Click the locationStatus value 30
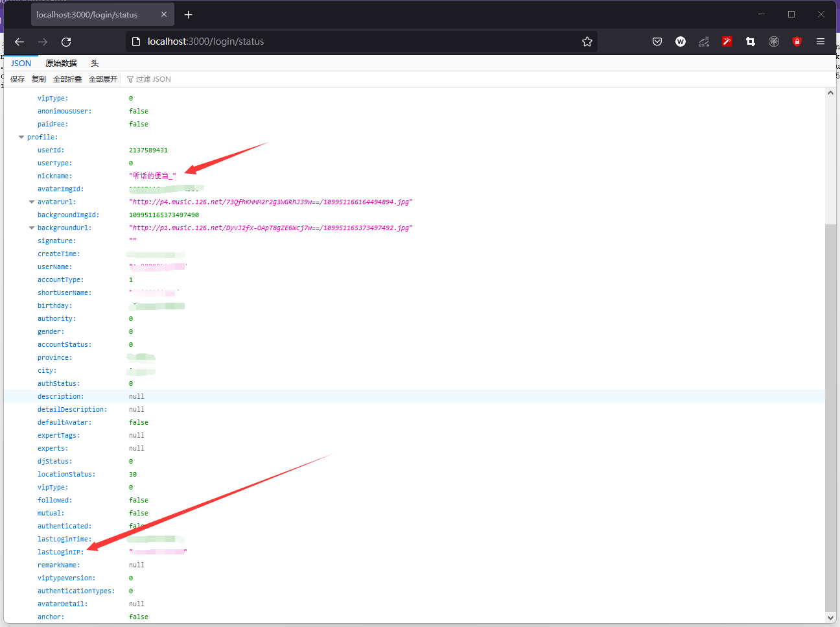This screenshot has width=840, height=627. (133, 475)
